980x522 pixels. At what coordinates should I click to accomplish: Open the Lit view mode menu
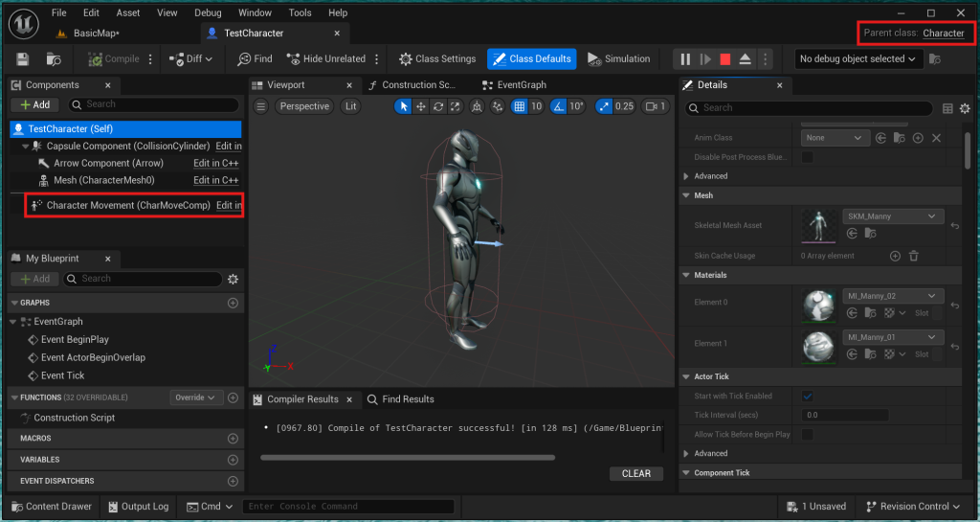point(351,106)
